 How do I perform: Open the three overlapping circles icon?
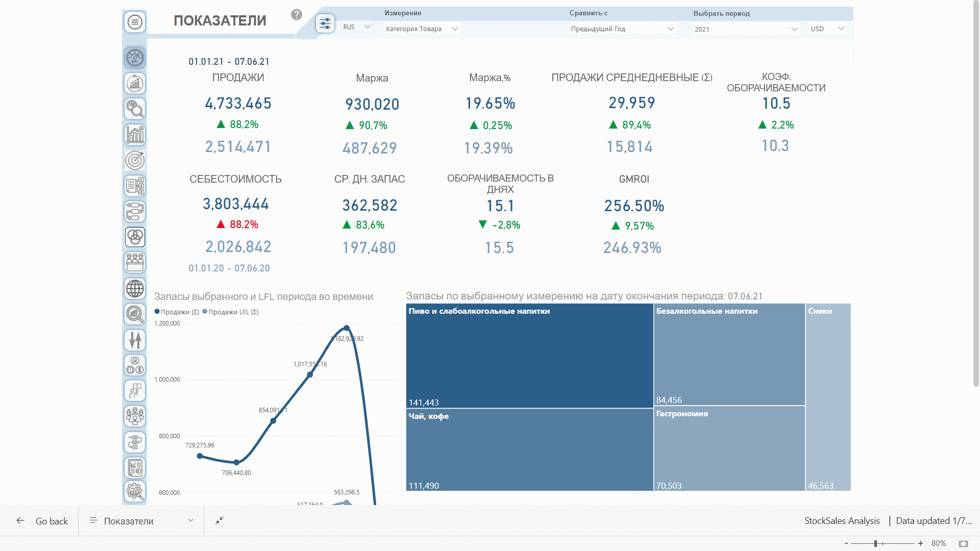pyautogui.click(x=135, y=237)
